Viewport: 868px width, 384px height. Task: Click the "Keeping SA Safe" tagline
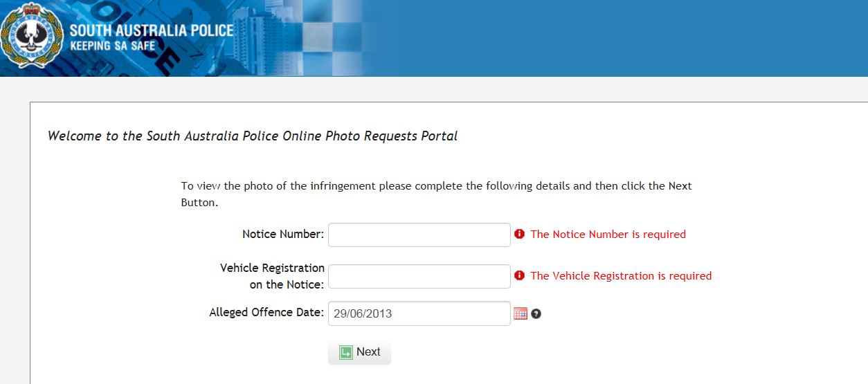[113, 46]
